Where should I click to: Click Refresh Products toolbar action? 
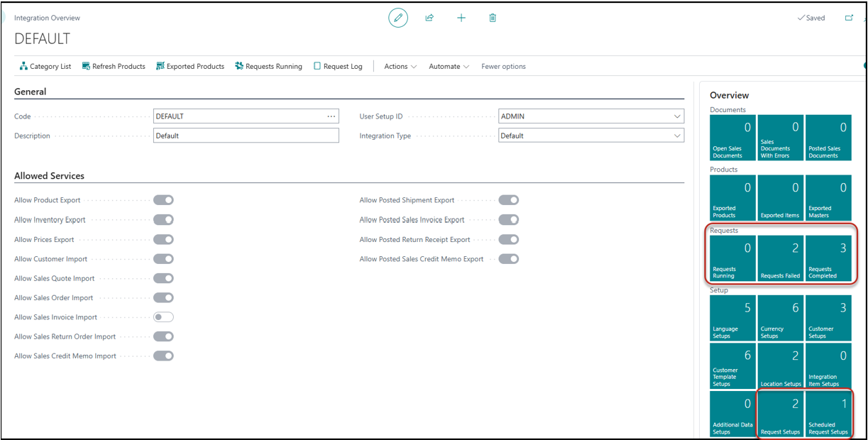click(113, 67)
